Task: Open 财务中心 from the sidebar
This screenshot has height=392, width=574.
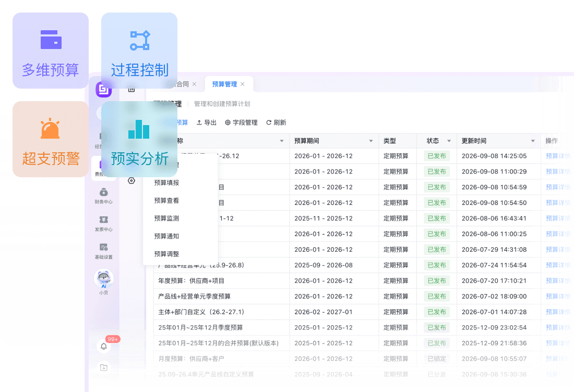Action: click(x=104, y=195)
